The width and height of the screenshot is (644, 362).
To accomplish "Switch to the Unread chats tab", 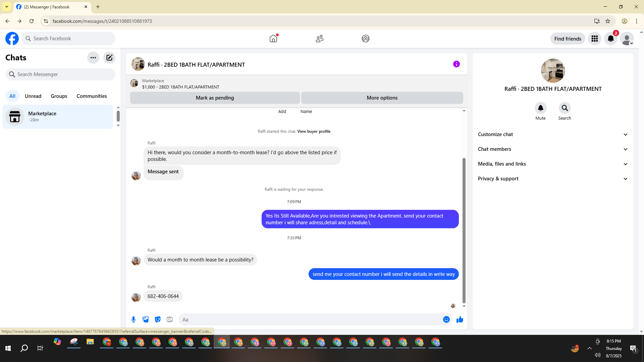I will 33,96.
